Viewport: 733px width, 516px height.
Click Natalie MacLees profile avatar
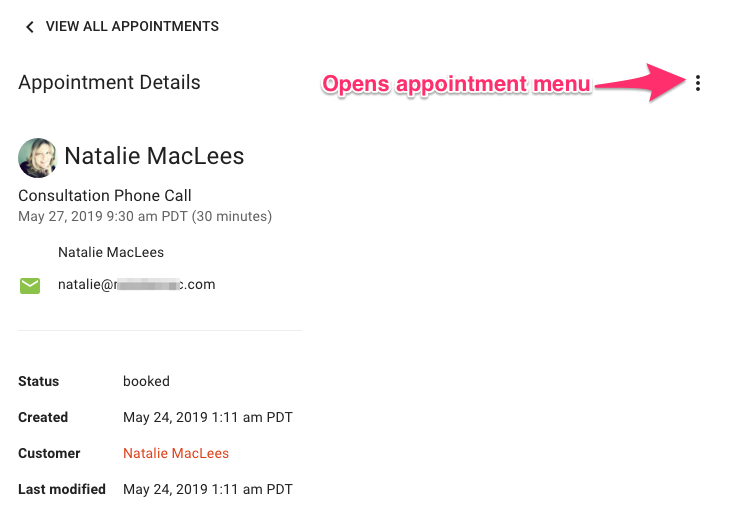[x=37, y=158]
